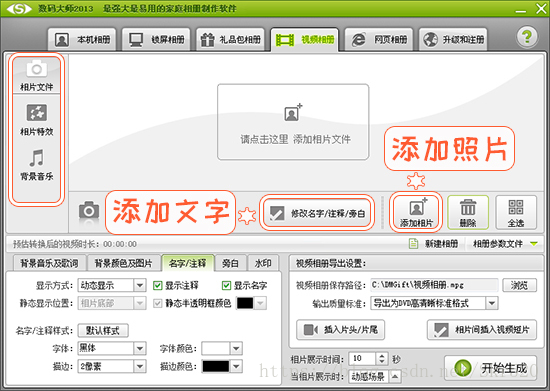Toggle the 显示名字 checkbox
This screenshot has width=550, height=391.
coord(226,285)
